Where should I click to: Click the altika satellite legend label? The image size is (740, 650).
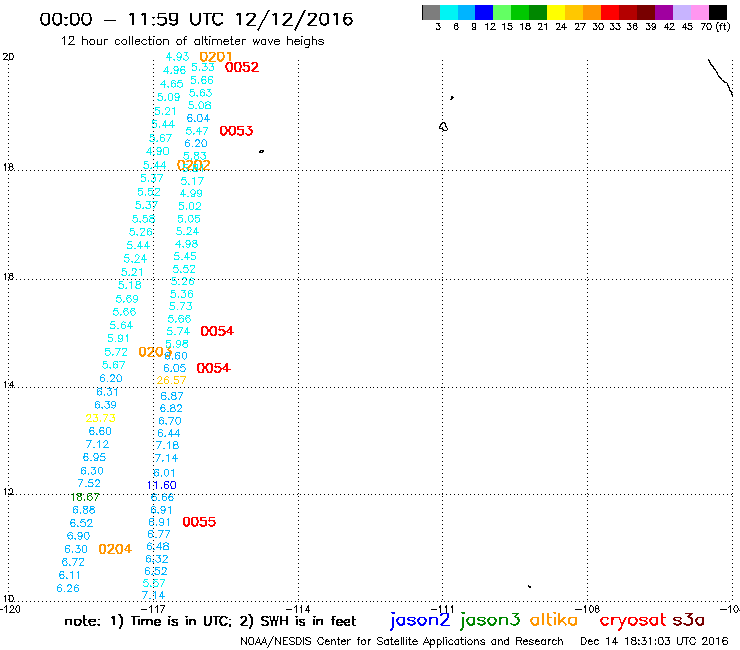(x=554, y=620)
